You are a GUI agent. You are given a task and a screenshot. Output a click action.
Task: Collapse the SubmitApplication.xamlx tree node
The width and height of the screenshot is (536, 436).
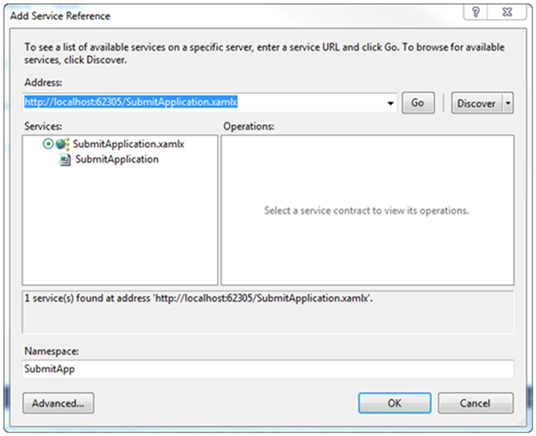(x=48, y=144)
